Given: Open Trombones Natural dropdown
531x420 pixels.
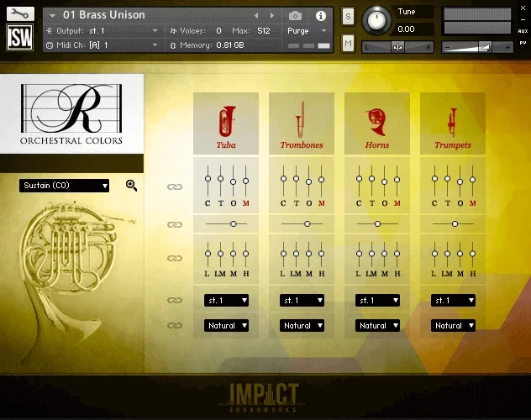Looking at the screenshot, I should click(302, 326).
